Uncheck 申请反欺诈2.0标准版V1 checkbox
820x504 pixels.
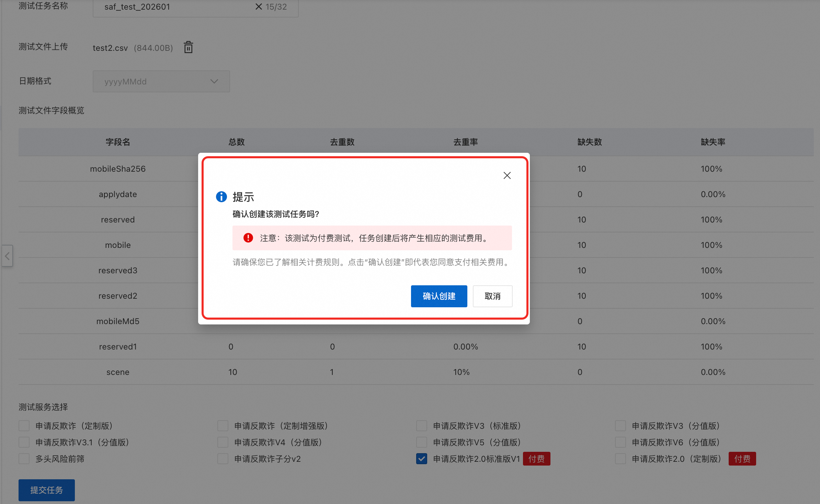(422, 459)
